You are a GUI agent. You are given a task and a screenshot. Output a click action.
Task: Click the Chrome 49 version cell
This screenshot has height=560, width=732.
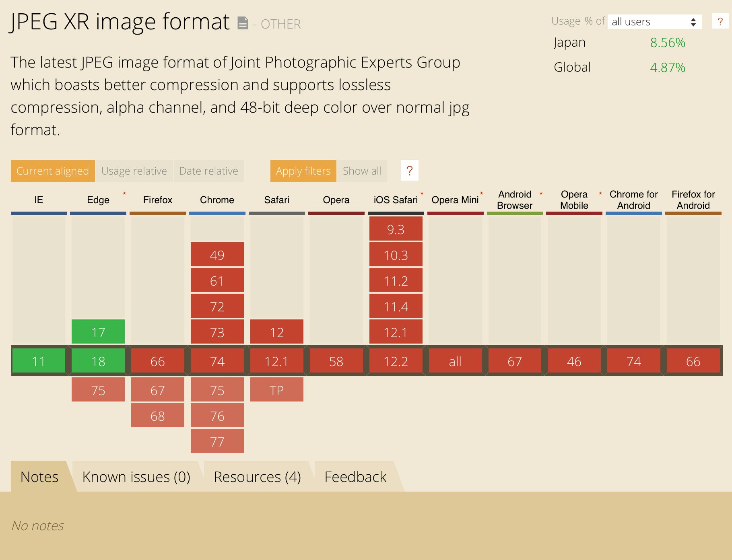(x=217, y=255)
